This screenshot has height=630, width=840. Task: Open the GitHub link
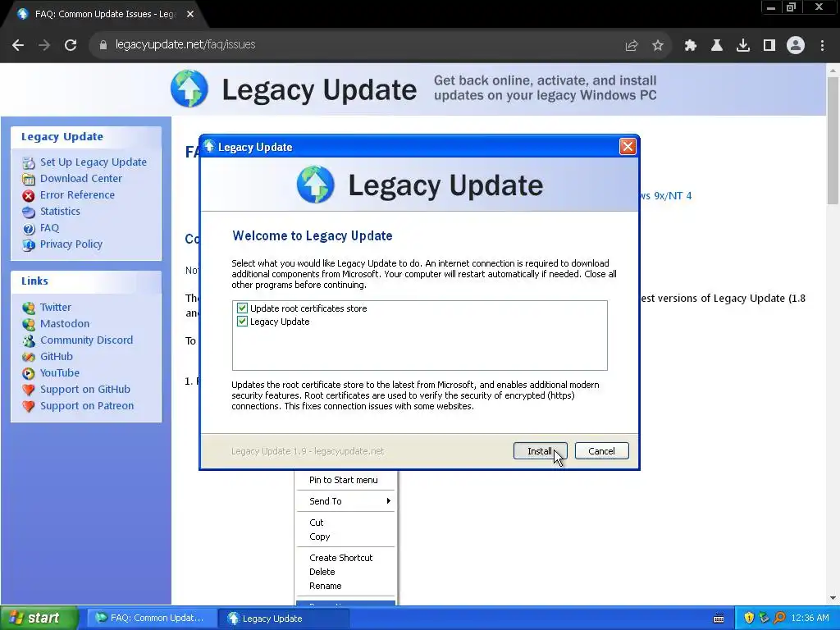pos(57,357)
